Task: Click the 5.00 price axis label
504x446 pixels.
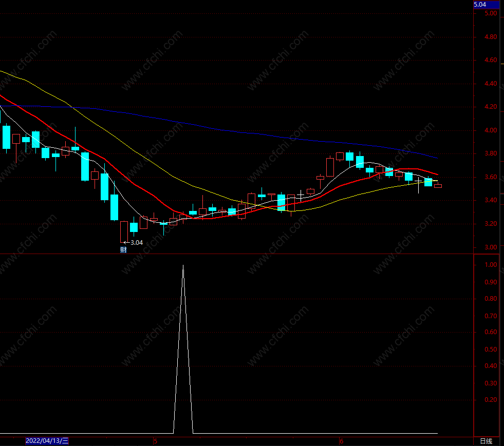Action: [x=491, y=13]
